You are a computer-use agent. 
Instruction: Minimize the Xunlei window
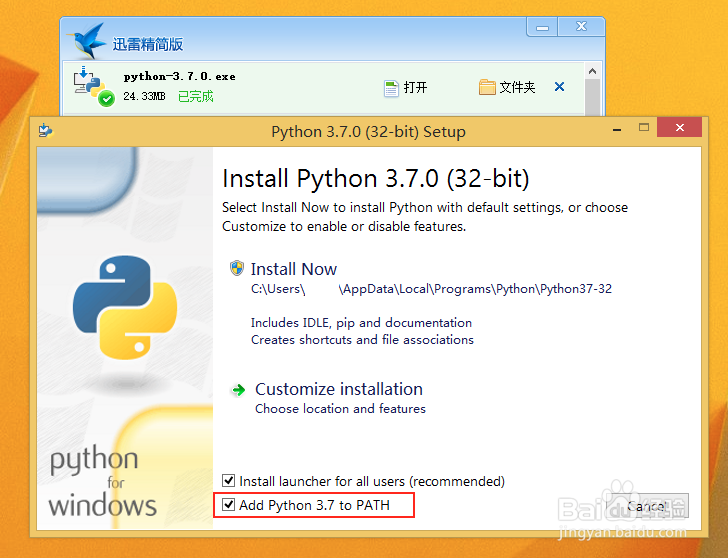click(542, 27)
